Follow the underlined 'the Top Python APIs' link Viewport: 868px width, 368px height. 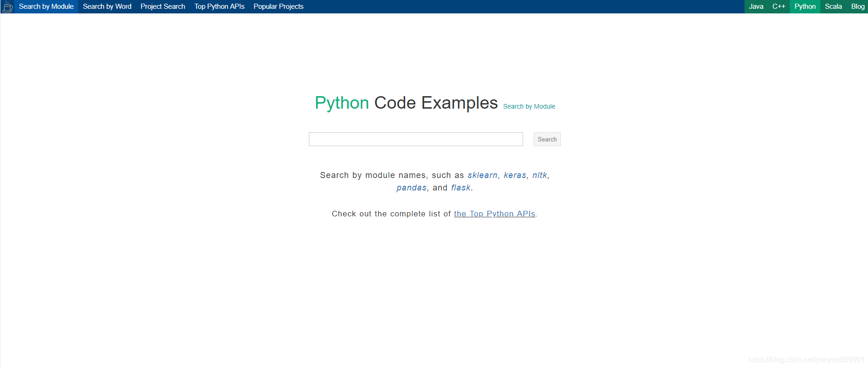tap(494, 214)
